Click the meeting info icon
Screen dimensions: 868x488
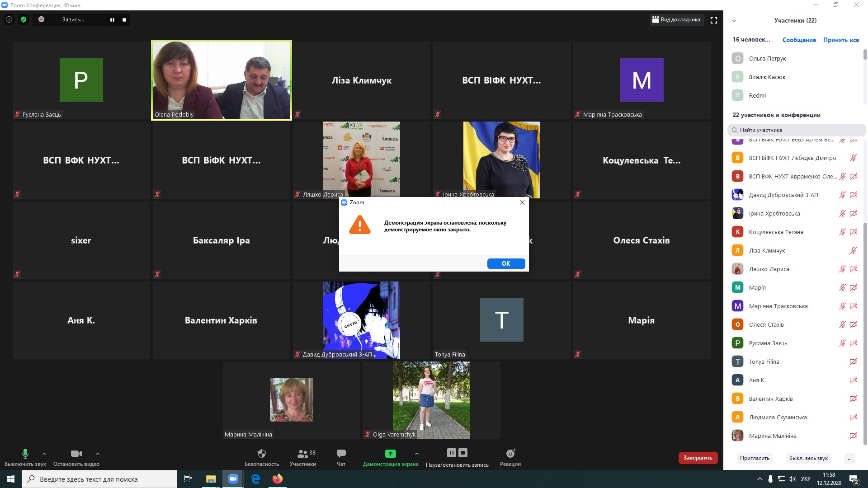coord(9,19)
